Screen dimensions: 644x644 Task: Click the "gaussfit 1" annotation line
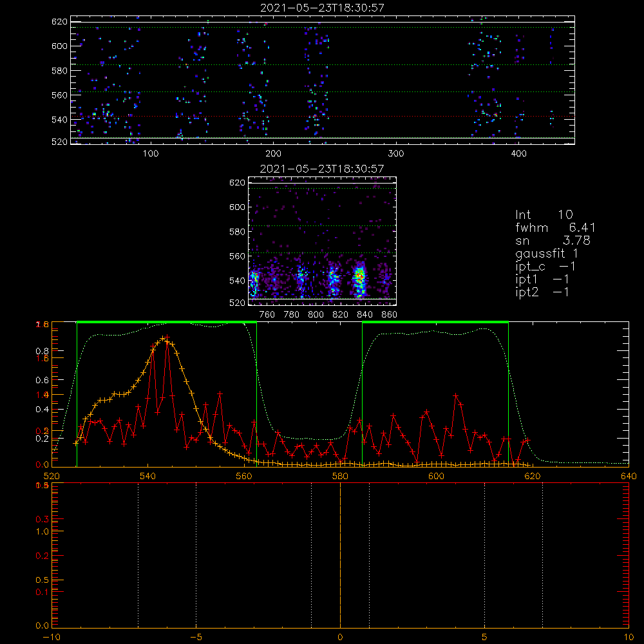[547, 253]
